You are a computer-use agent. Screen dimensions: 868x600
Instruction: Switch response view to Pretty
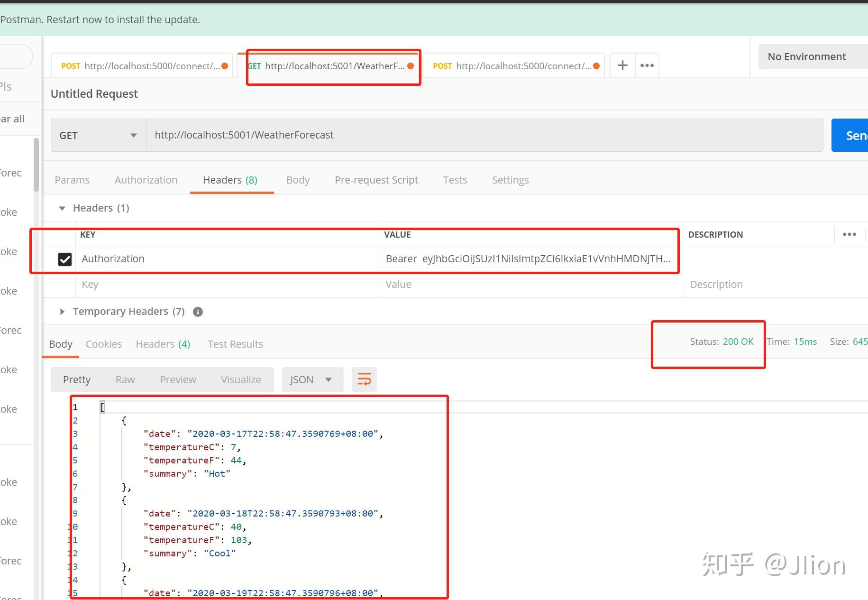click(76, 379)
